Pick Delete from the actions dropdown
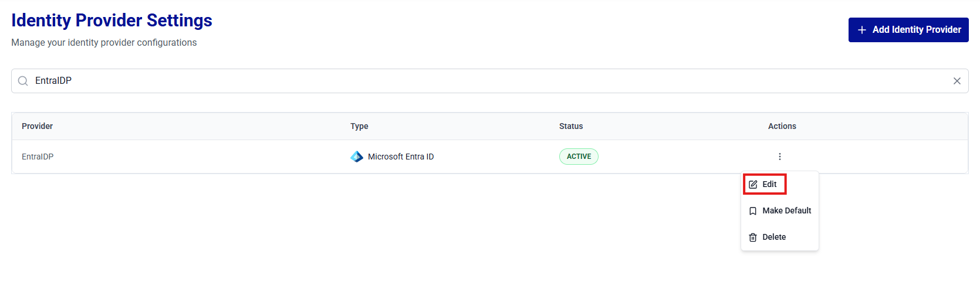980x282 pixels. tap(774, 237)
